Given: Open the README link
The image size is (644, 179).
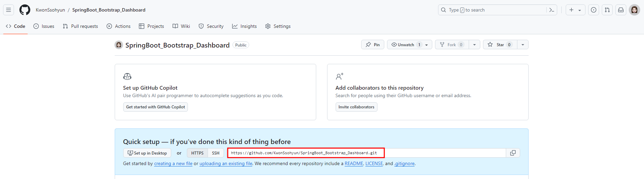Looking at the screenshot, I should [354, 163].
